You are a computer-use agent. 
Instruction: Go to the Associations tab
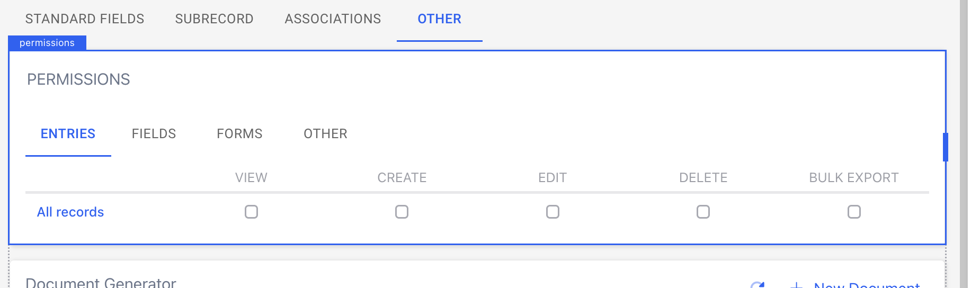pyautogui.click(x=333, y=19)
